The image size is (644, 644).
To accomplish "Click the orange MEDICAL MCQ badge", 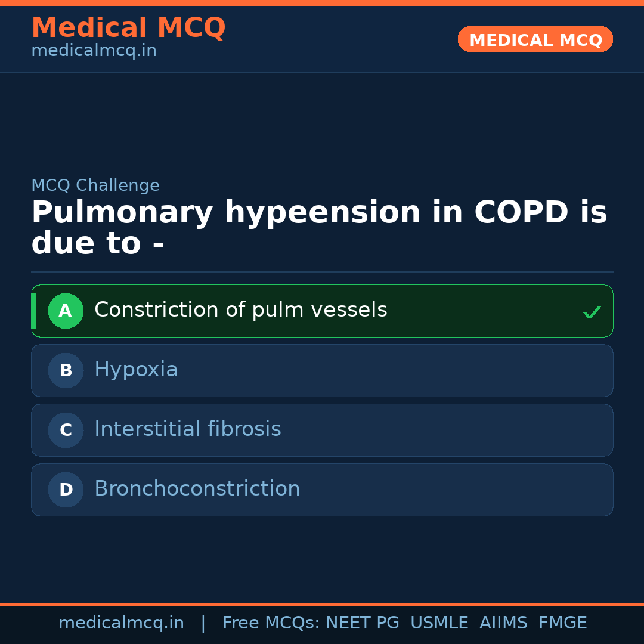I will 535,40.
